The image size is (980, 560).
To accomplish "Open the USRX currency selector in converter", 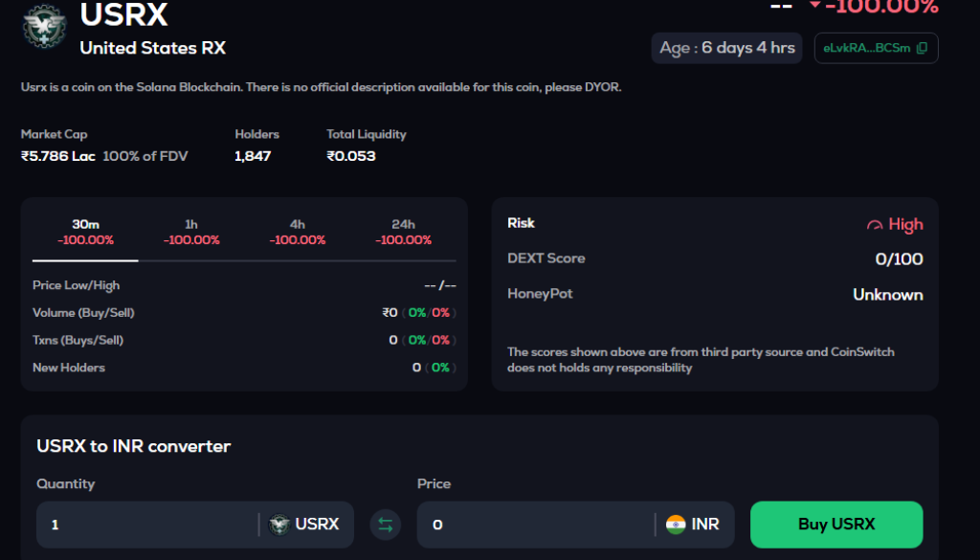I will pyautogui.click(x=306, y=525).
